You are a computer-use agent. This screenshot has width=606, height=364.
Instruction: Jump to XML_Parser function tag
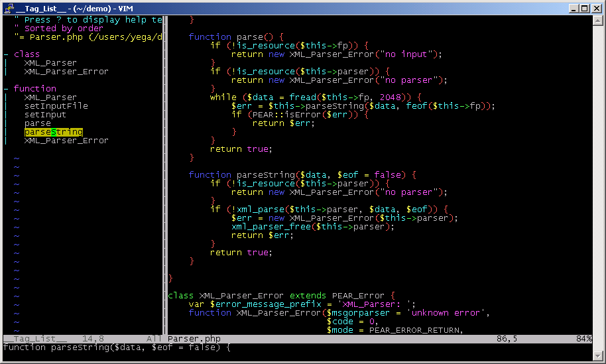(x=50, y=97)
